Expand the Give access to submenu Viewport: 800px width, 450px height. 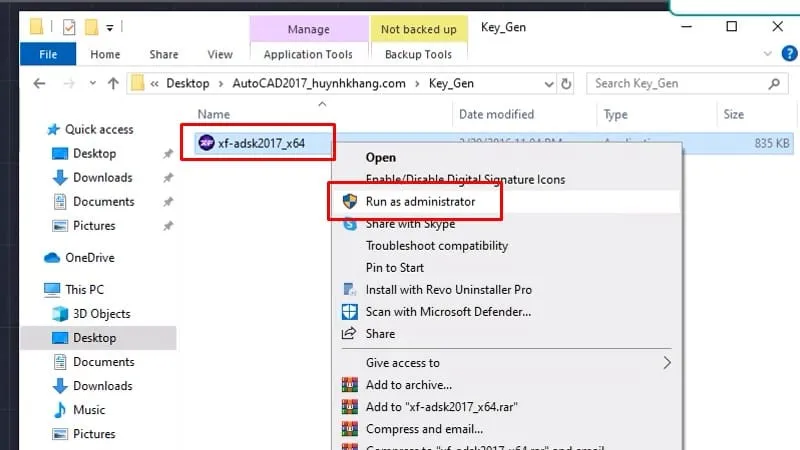tap(667, 363)
